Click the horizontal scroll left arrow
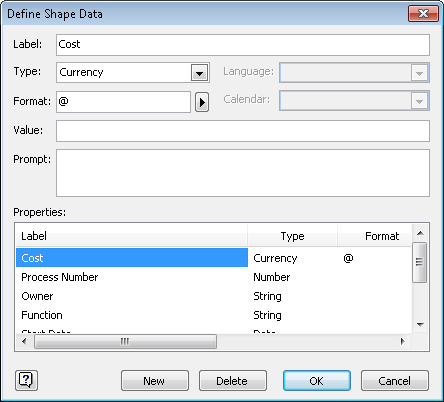Screen dimensions: 444x402 [x=24, y=341]
